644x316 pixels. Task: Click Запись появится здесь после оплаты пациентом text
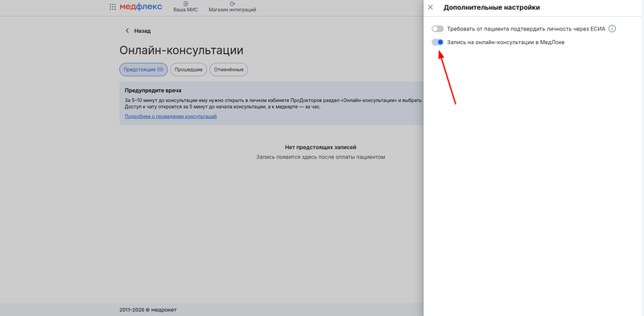(x=320, y=157)
